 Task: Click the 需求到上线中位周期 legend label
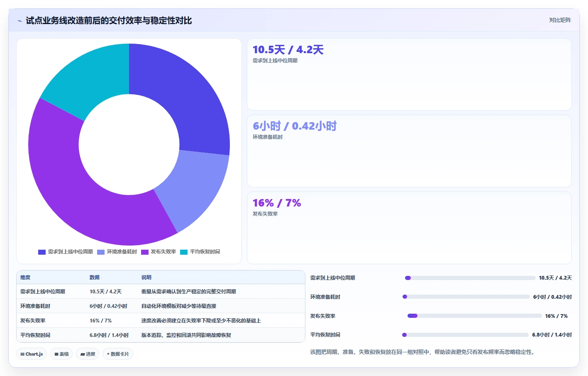point(70,252)
